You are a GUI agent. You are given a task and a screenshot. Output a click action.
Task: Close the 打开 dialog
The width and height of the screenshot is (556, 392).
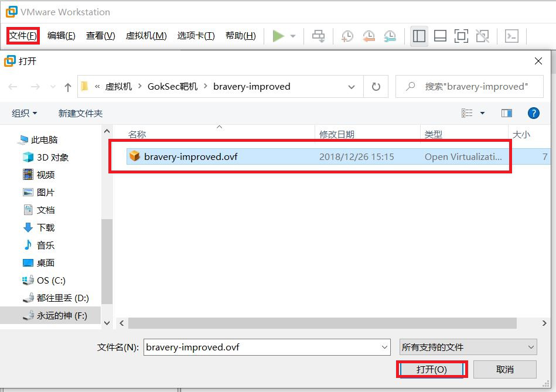point(538,61)
